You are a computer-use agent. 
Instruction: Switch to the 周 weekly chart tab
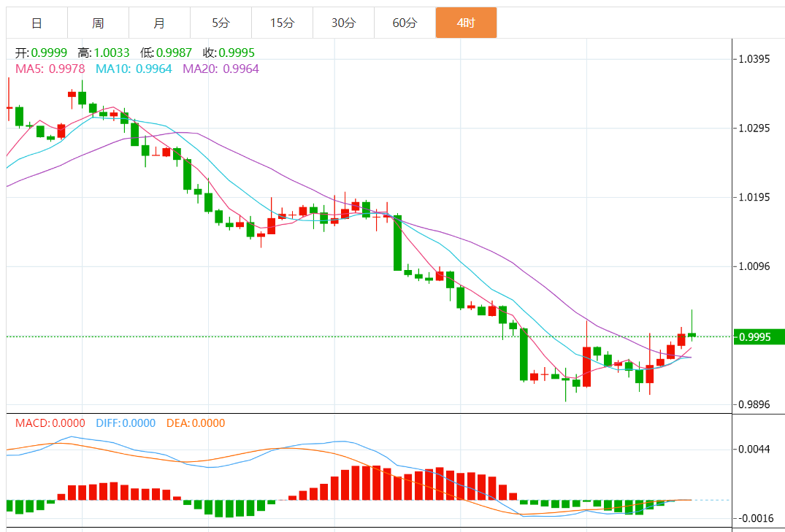[98, 23]
